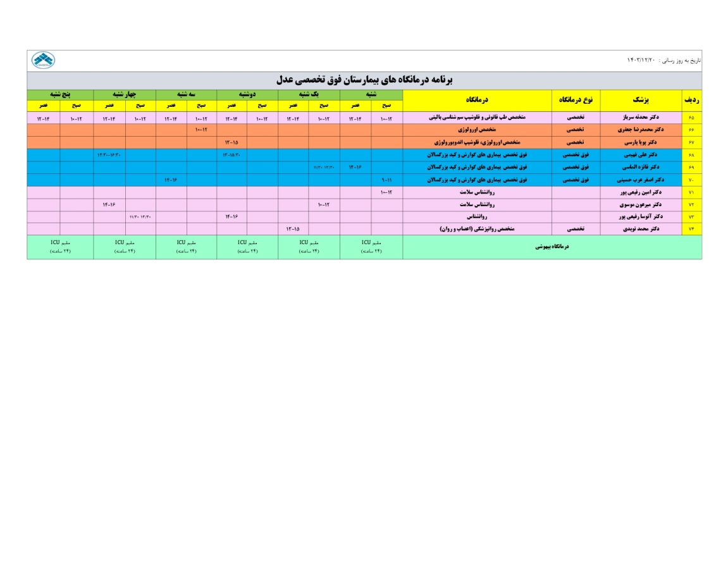
Task: Select the title 'برنامه درمانگاه های بیمارستان فوق تخصصی عدل'
Action: pyautogui.click(x=364, y=80)
